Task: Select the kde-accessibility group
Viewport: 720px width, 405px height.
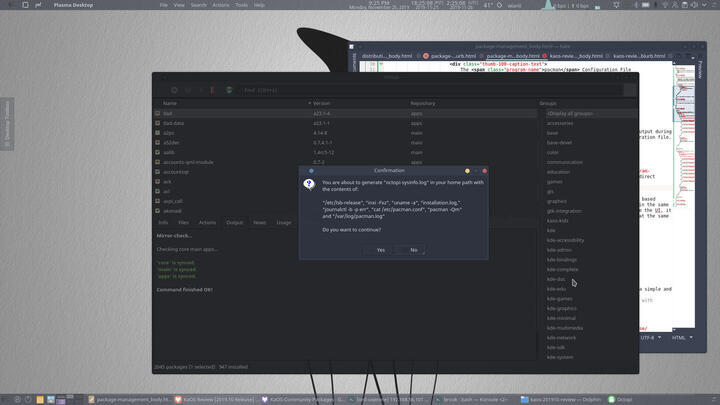Action: [x=565, y=240]
